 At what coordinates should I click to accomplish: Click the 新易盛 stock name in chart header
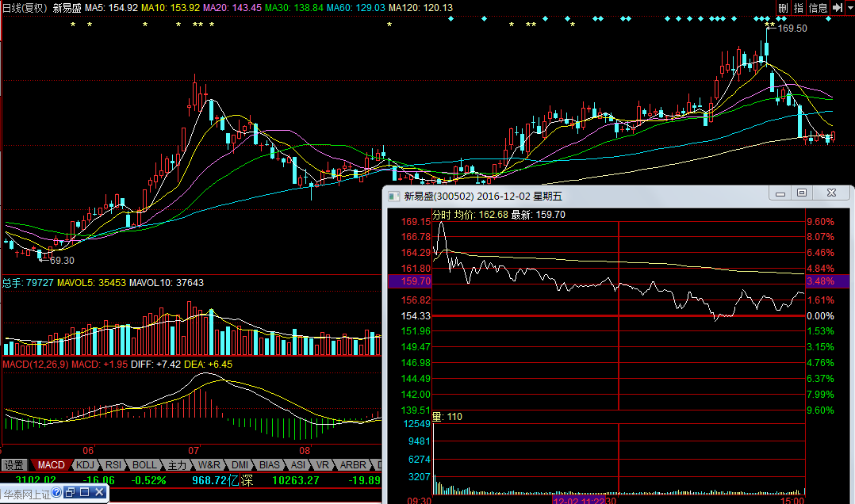tap(67, 8)
